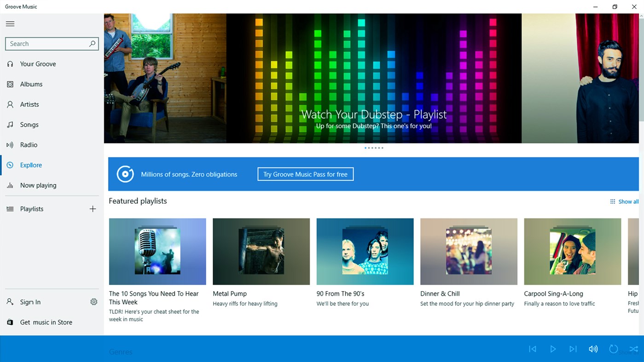Mute audio with the volume icon
Viewport: 644px width, 362px height.
pyautogui.click(x=593, y=349)
